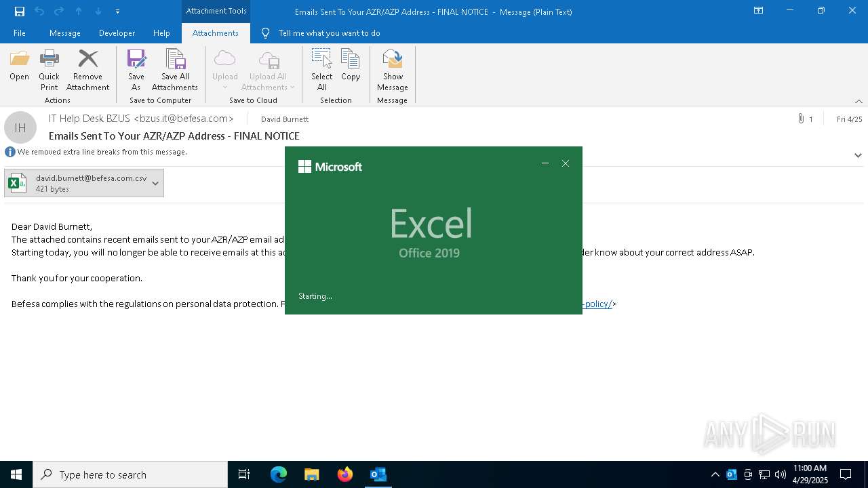Click the volume icon in system tray
This screenshot has width=868, height=488.
pos(781,474)
